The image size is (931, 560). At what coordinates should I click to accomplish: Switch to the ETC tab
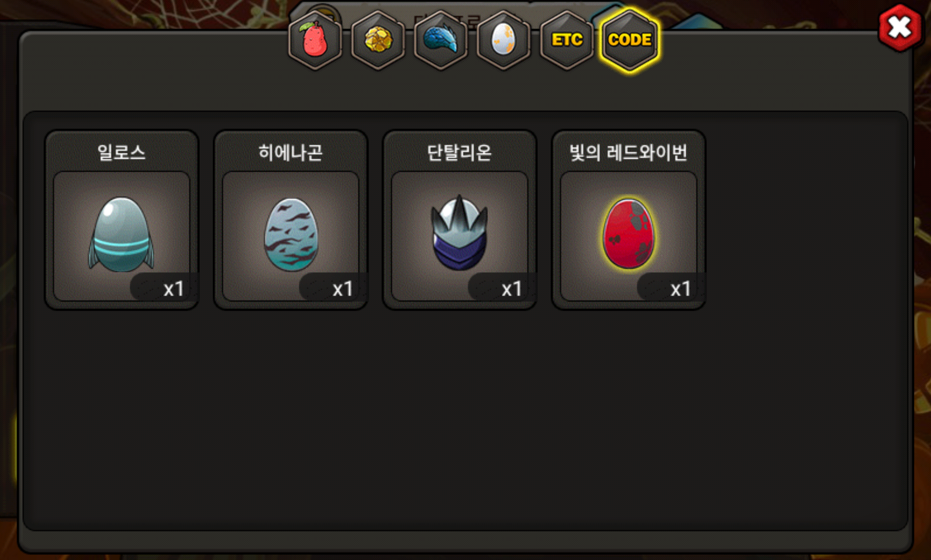(567, 40)
